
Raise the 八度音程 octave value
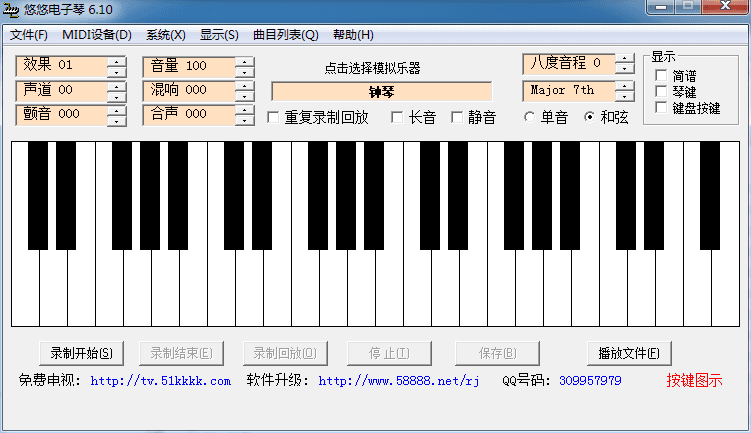coord(625,59)
